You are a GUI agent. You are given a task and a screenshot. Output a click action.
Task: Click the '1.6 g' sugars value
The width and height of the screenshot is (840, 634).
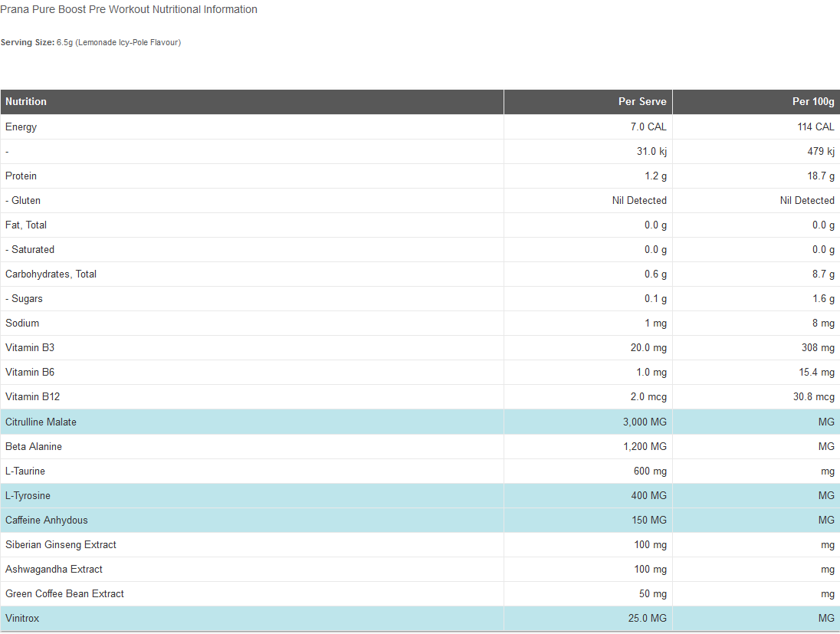click(823, 299)
